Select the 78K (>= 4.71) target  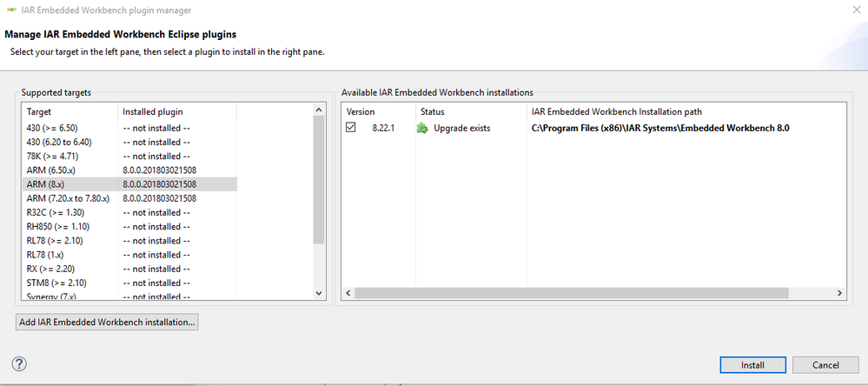click(53, 156)
